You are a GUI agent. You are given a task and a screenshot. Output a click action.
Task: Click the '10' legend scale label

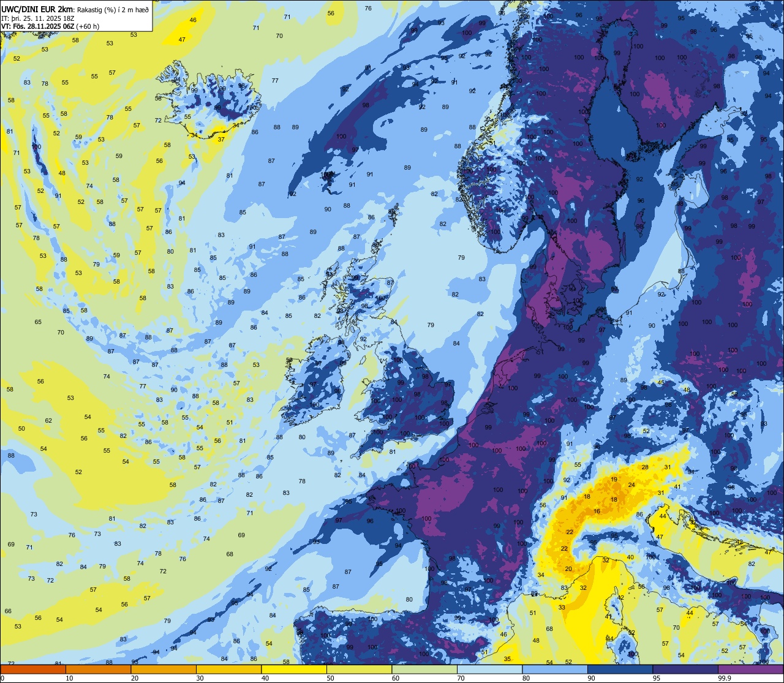click(69, 678)
